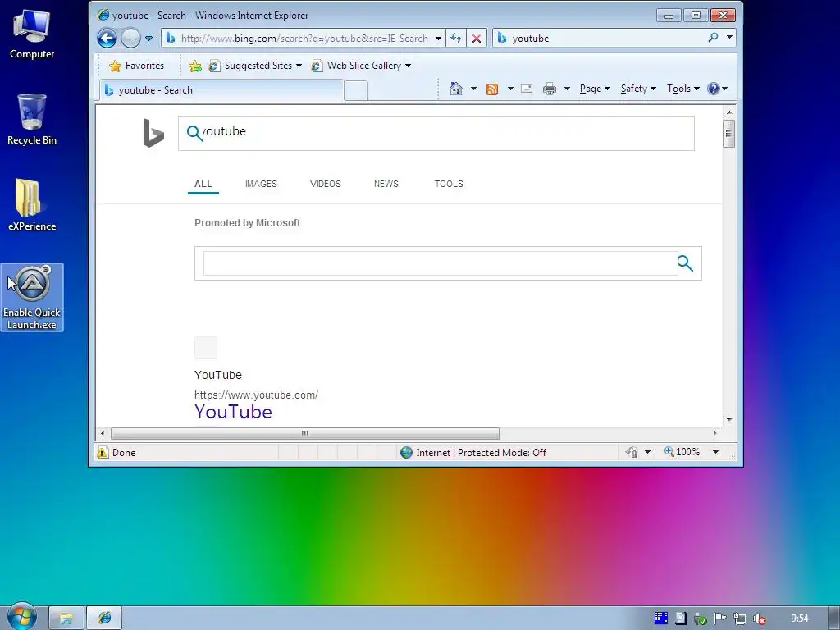This screenshot has height=630, width=840.
Task: Switch to the NEWS results tab
Action: [x=386, y=184]
